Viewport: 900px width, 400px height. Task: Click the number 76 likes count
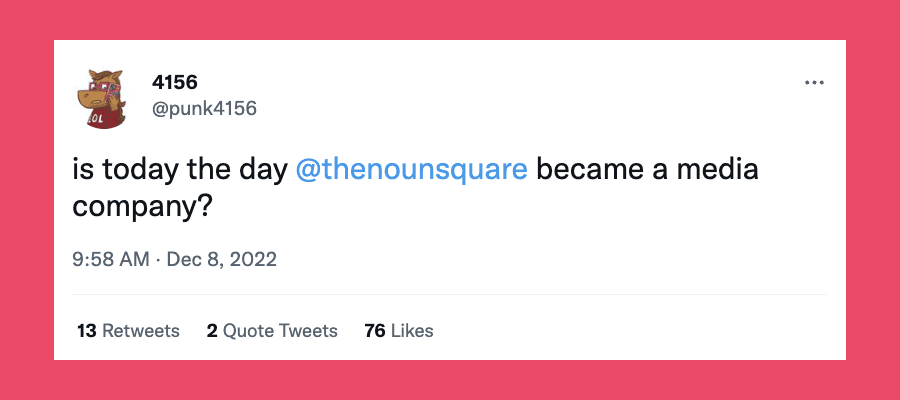(375, 330)
